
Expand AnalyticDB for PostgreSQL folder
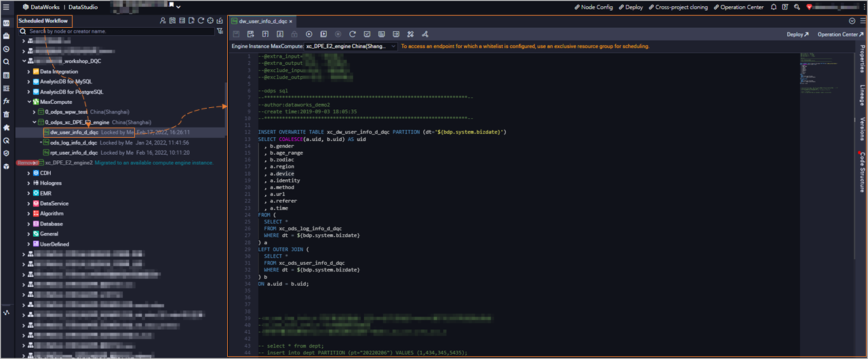click(x=28, y=92)
